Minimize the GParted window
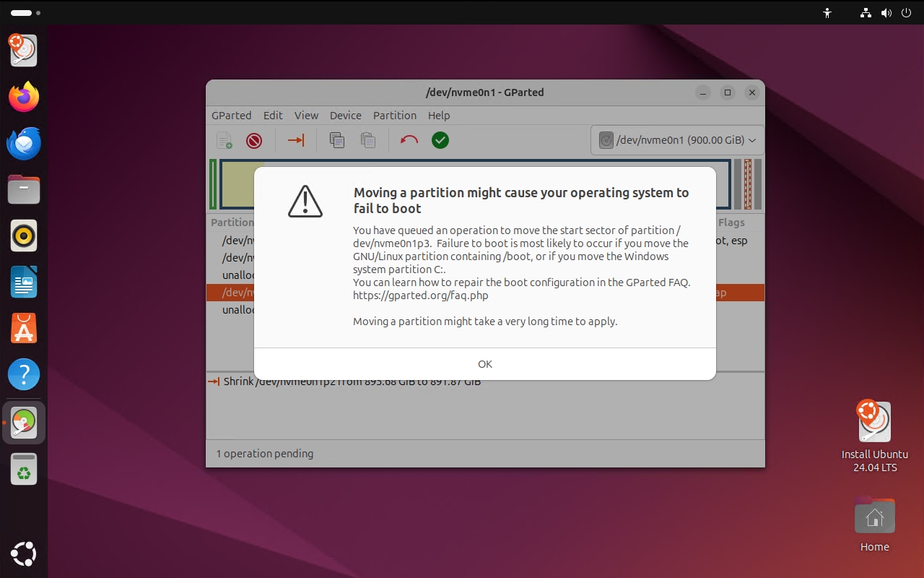The width and height of the screenshot is (924, 578). point(704,92)
